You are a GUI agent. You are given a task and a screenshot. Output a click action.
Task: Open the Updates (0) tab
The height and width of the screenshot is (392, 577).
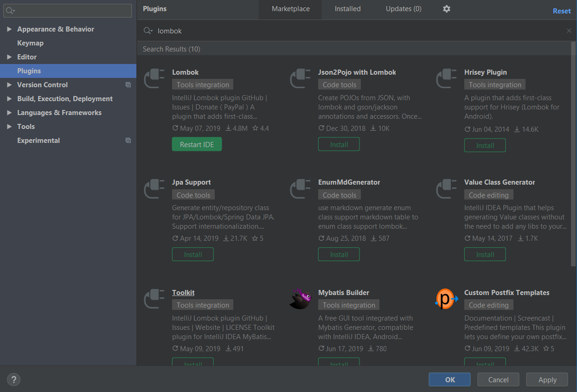pyautogui.click(x=404, y=9)
